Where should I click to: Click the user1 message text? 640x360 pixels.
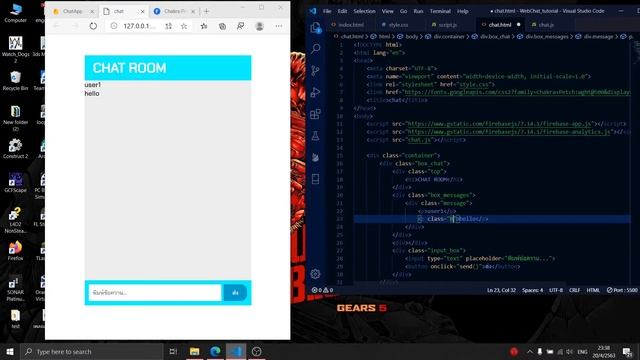93,84
